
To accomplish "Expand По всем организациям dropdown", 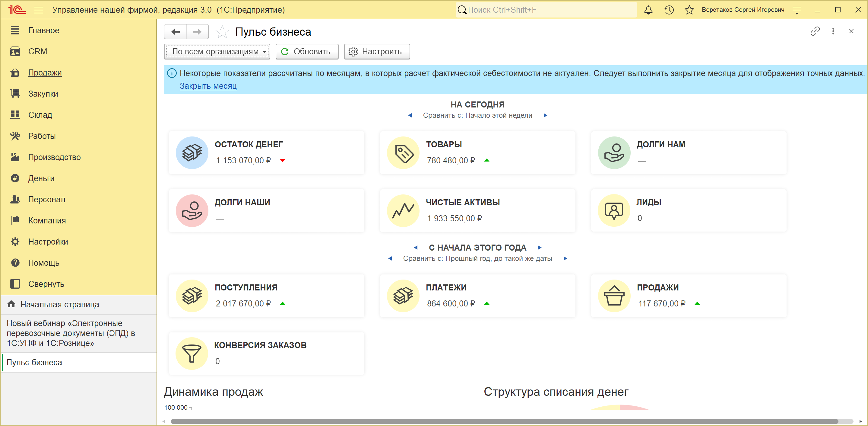I will tap(217, 52).
